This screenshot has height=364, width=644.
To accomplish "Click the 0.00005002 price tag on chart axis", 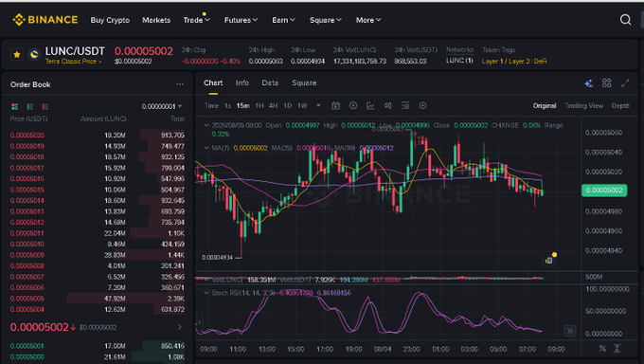I will pos(604,190).
